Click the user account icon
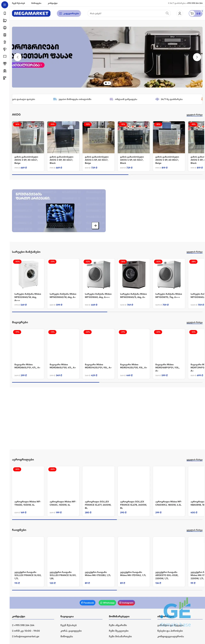Screen dimensions: 205x644 pos(180,13)
